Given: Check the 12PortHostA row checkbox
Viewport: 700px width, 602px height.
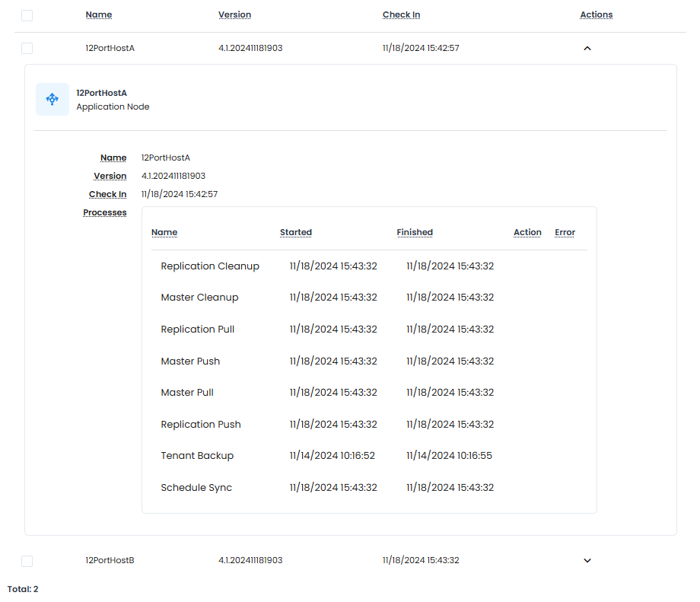Looking at the screenshot, I should 27,49.
